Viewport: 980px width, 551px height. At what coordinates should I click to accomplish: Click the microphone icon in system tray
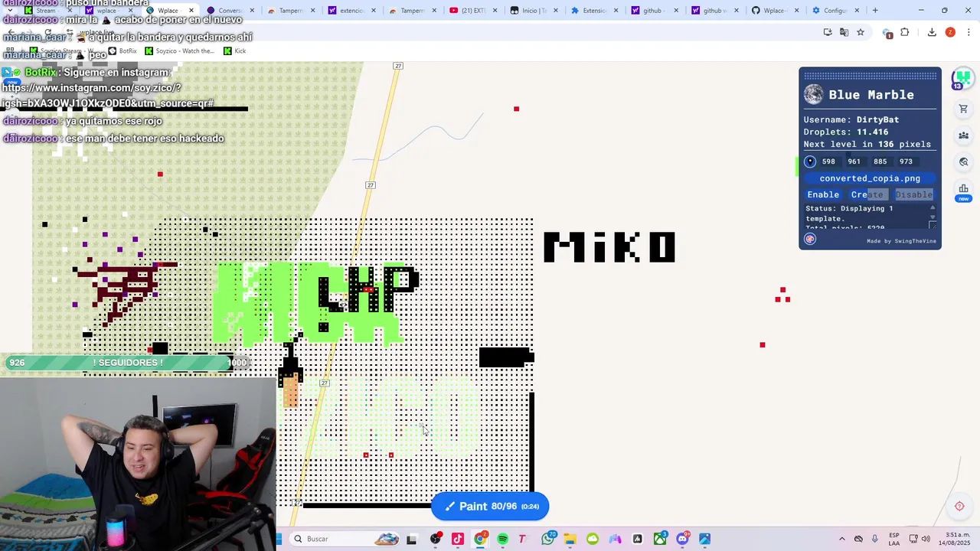[x=875, y=539]
